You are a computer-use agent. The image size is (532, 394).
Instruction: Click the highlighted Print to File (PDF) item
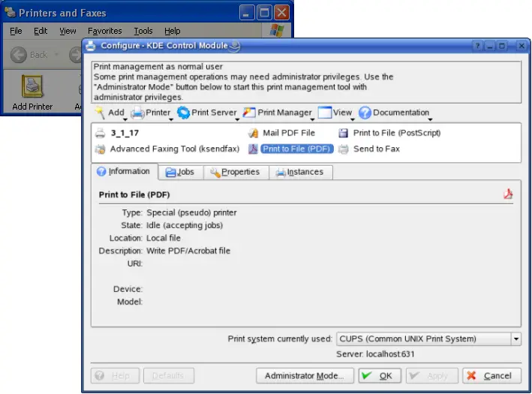click(297, 149)
